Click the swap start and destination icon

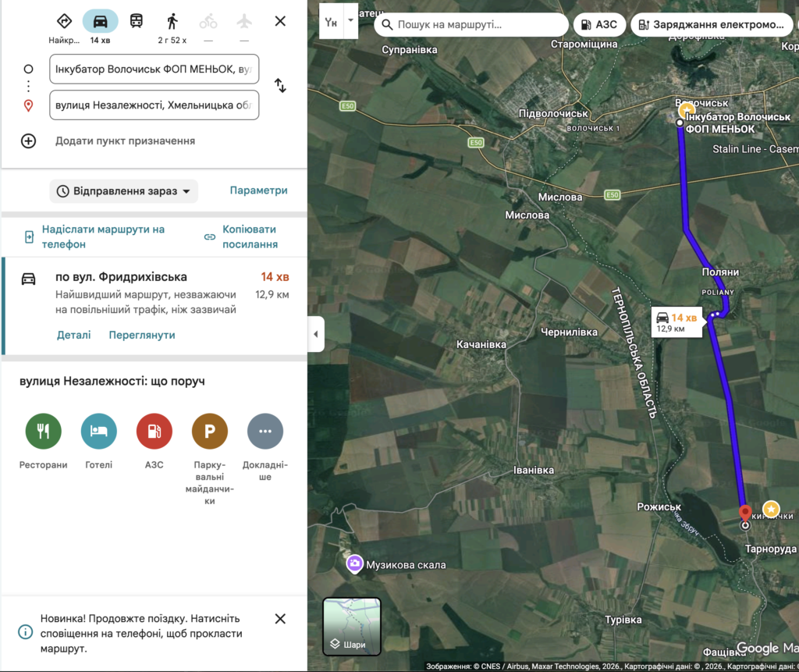pyautogui.click(x=280, y=86)
